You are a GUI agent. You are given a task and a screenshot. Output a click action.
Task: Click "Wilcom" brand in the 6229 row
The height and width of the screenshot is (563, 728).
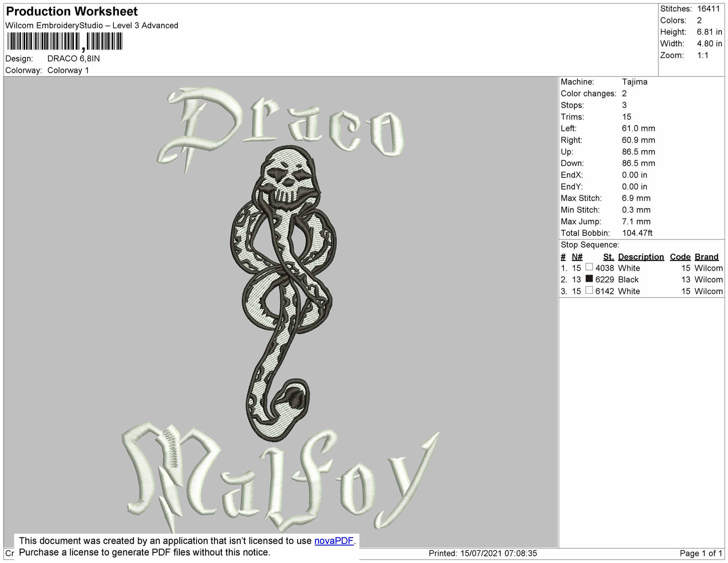(708, 279)
